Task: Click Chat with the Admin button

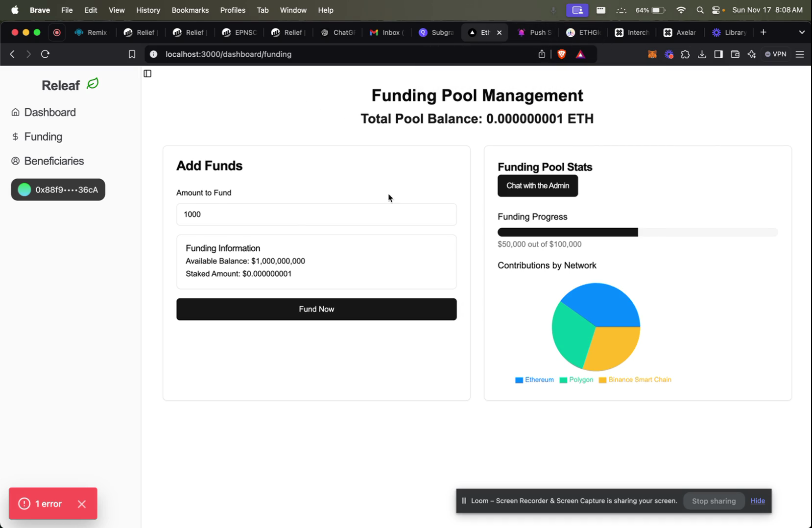Action: coord(538,186)
